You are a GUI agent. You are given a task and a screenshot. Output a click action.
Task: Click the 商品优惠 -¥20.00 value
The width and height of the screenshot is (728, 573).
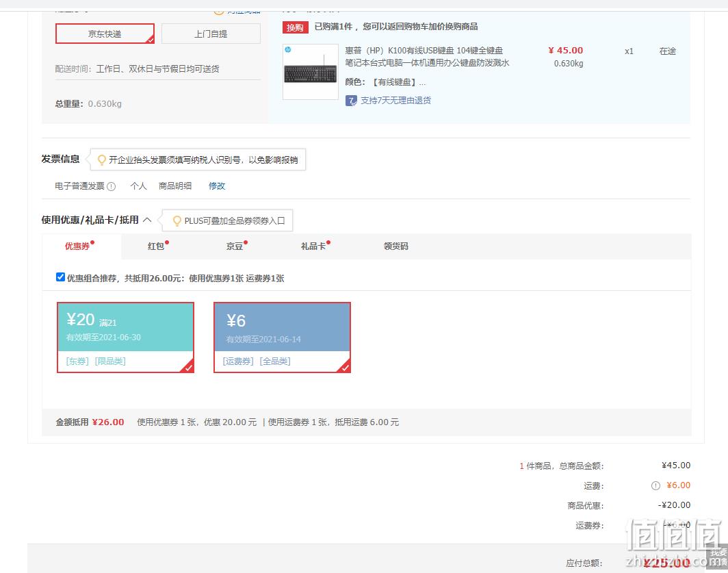pyautogui.click(x=674, y=505)
